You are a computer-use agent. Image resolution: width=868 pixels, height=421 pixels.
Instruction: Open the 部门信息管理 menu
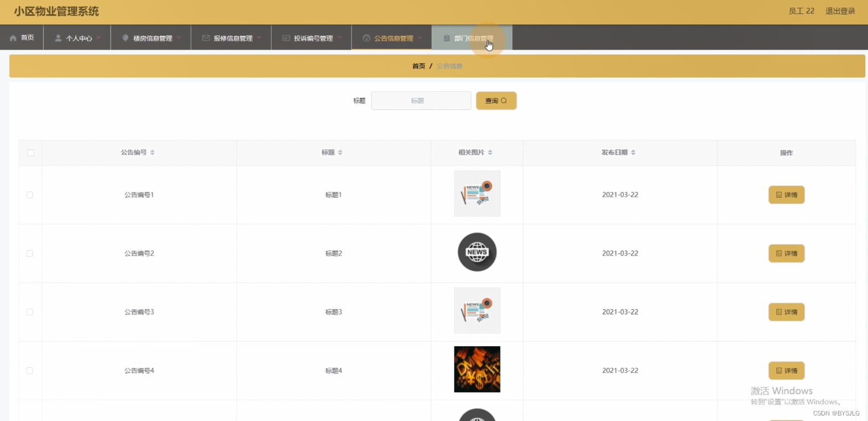tap(472, 38)
